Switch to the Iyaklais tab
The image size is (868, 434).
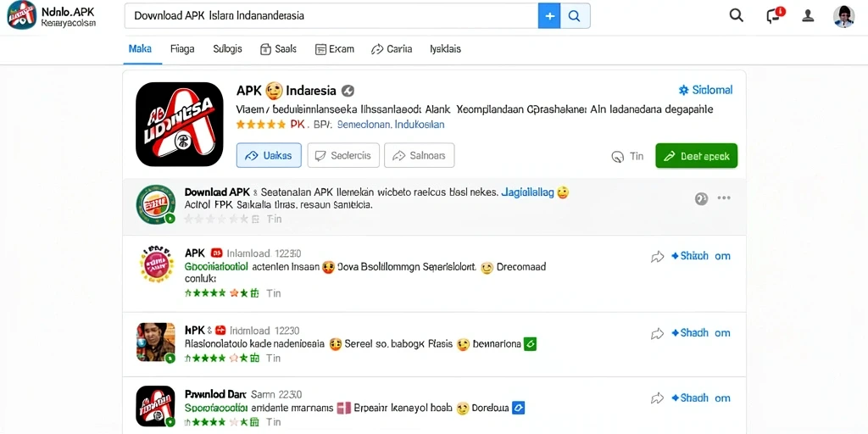445,48
